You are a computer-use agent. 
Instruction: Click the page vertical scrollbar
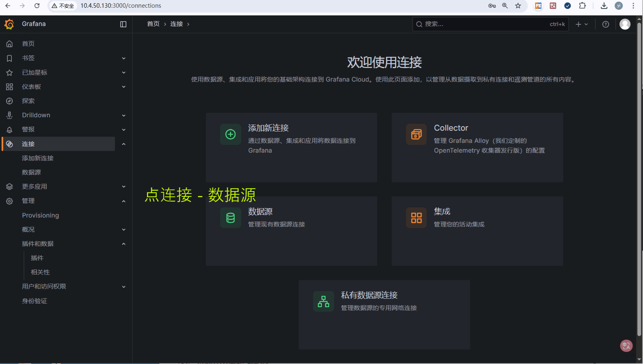coord(639,179)
